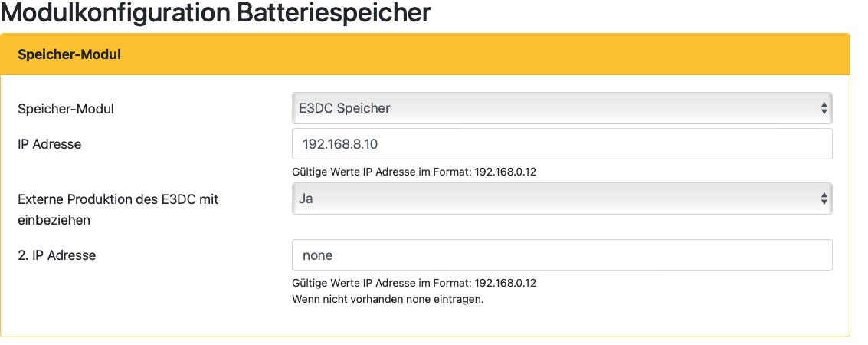Click the down arrow on the E3DC Speicher selector
The height and width of the screenshot is (345, 868).
[824, 113]
